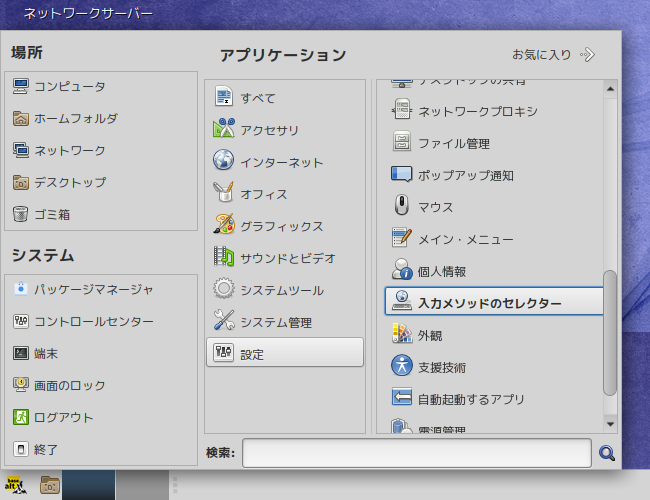Open マウス settings

494,207
